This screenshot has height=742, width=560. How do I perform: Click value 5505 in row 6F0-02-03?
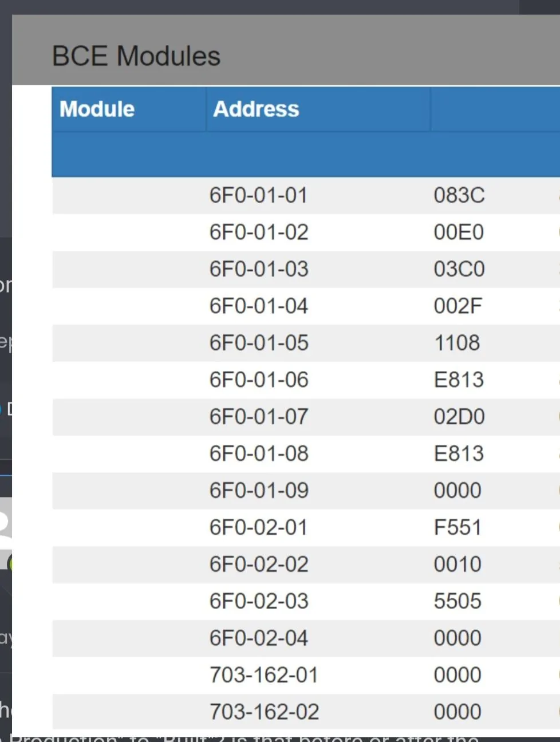tap(458, 601)
